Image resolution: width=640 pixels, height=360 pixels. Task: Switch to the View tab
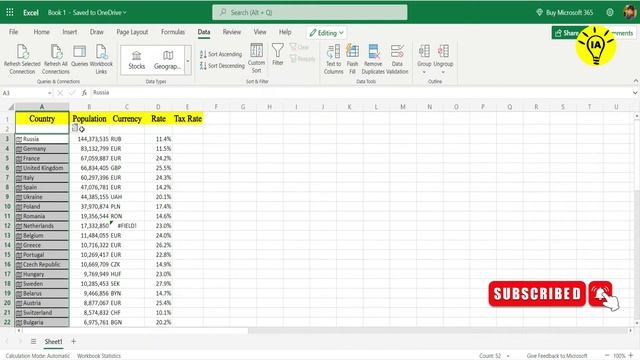[x=260, y=32]
